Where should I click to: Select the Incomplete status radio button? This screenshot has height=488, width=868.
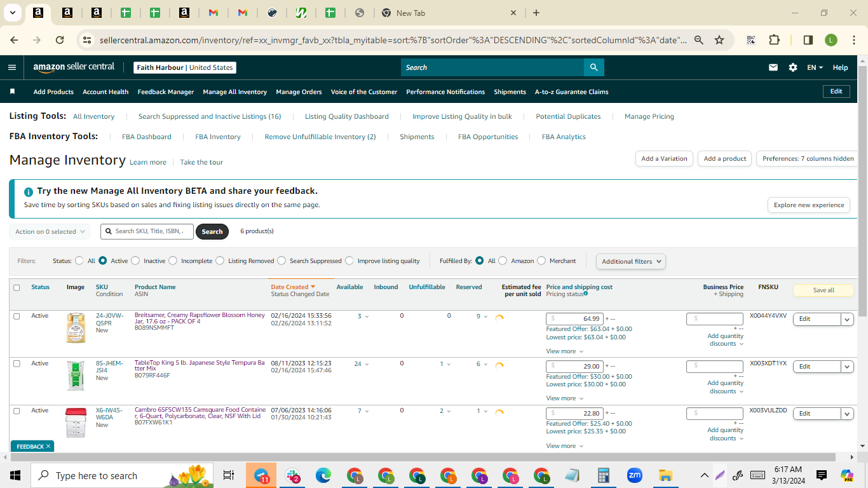pos(173,261)
